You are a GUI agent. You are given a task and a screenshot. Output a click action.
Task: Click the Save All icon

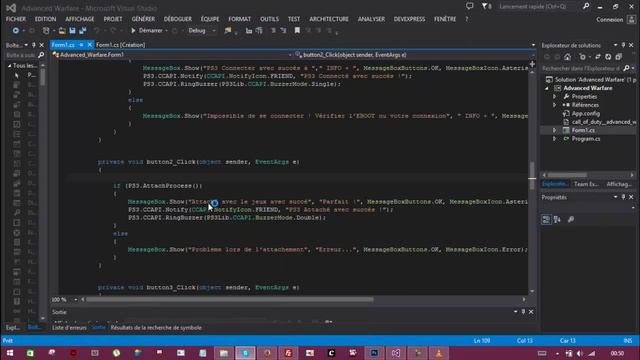tap(82, 31)
